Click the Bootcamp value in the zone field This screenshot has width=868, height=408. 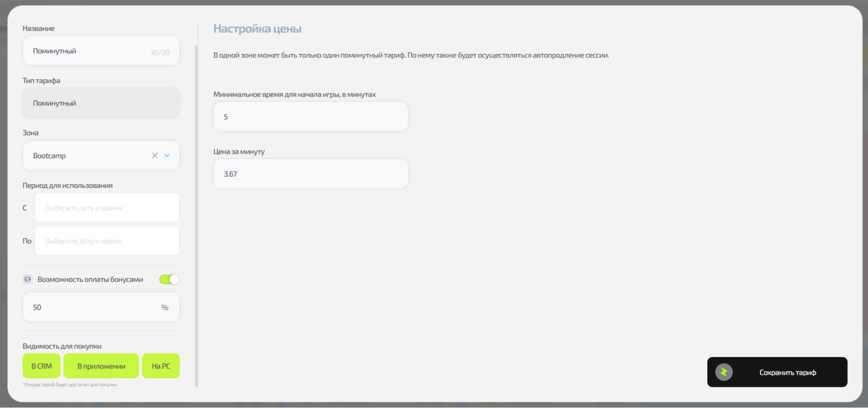click(x=50, y=156)
